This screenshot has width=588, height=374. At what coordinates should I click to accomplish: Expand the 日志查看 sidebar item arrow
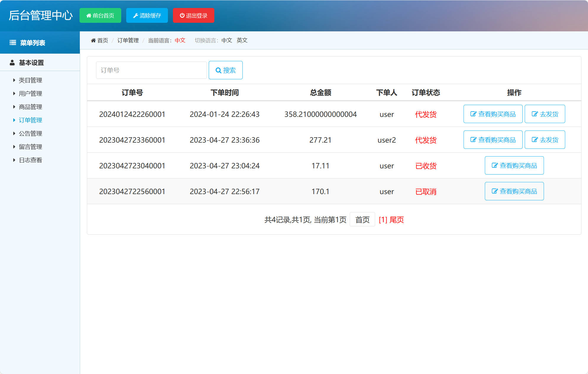pyautogui.click(x=14, y=160)
